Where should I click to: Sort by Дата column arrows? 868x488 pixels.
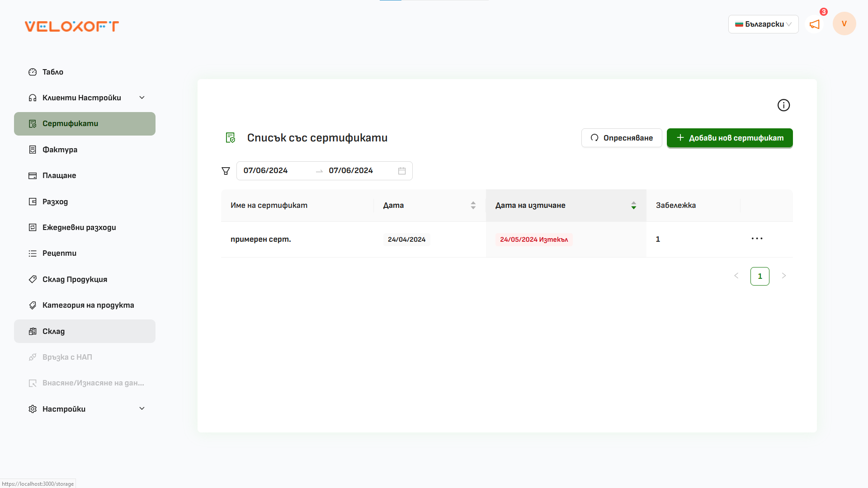tap(473, 206)
